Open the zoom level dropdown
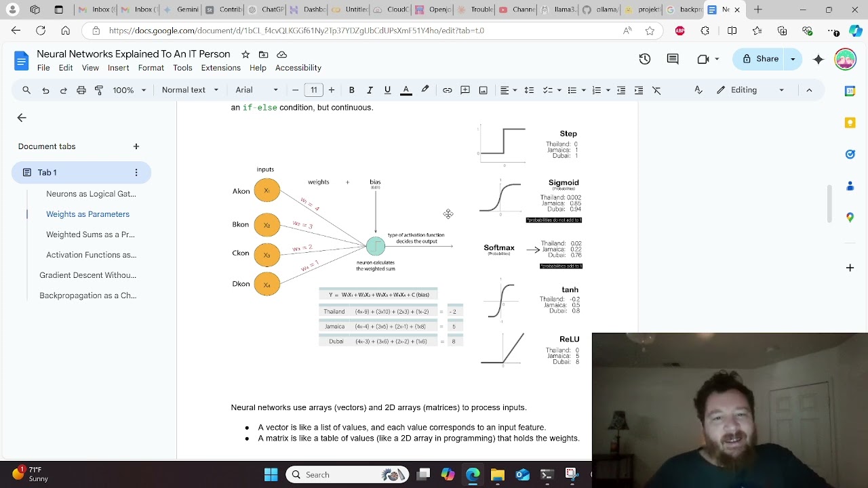Viewport: 868px width, 488px height. (129, 90)
